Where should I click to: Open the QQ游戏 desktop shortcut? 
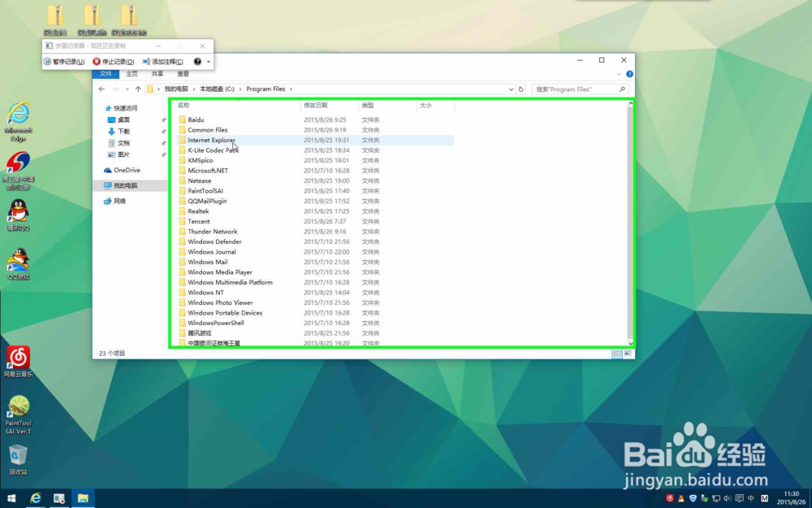tap(19, 264)
